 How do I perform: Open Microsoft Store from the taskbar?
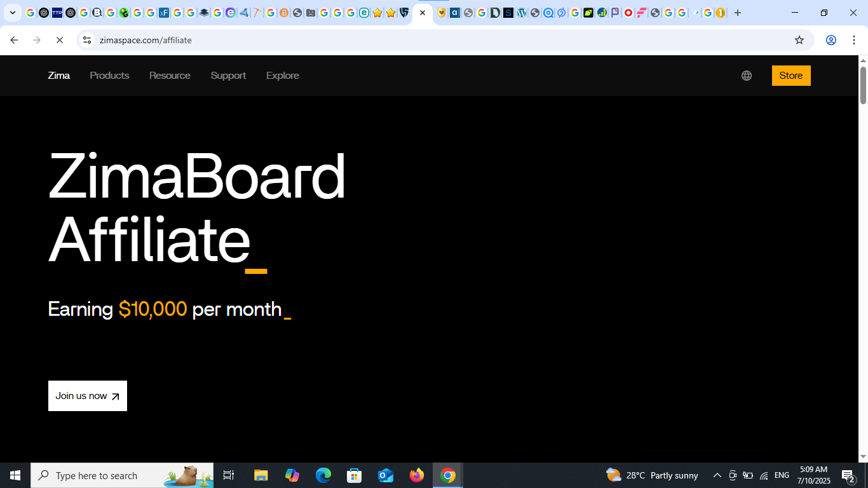(355, 475)
